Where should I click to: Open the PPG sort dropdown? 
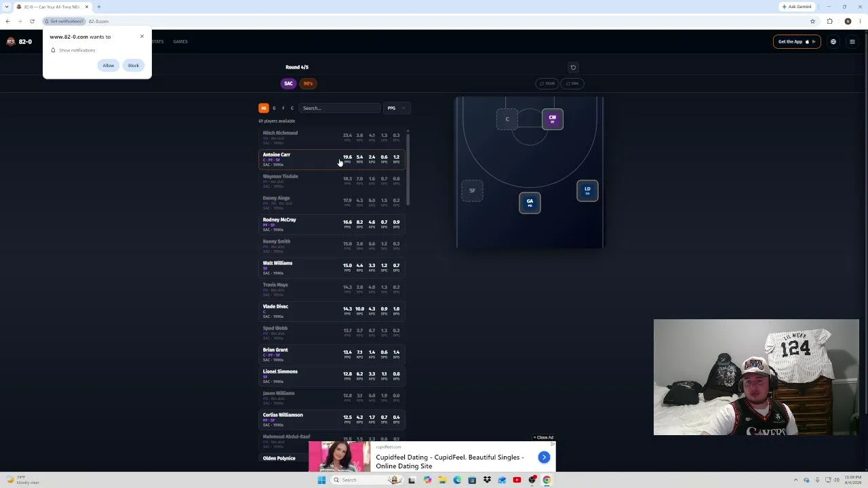click(x=396, y=108)
